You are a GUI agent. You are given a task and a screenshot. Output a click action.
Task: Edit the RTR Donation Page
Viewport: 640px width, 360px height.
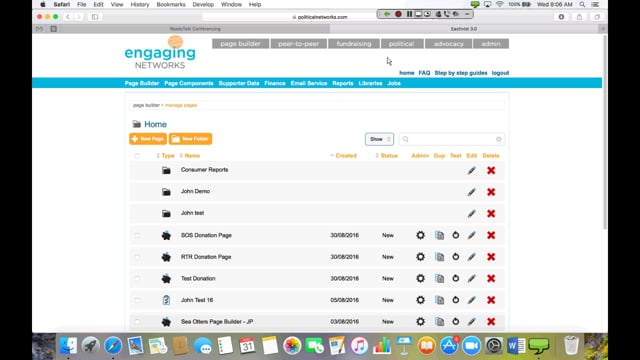coord(471,257)
